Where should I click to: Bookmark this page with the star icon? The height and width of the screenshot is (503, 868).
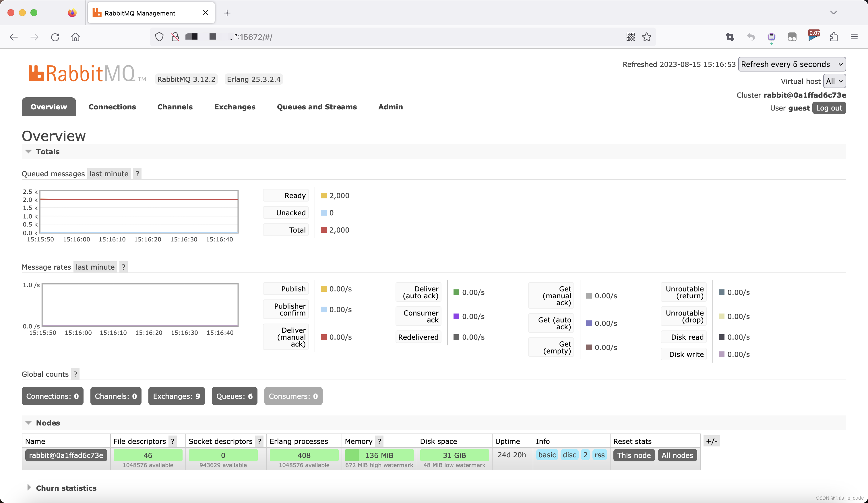tap(647, 37)
